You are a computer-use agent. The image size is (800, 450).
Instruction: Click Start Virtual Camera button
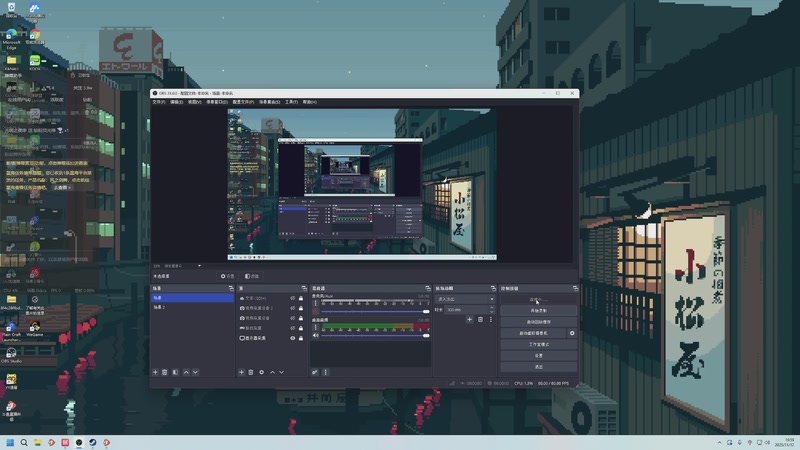(533, 333)
